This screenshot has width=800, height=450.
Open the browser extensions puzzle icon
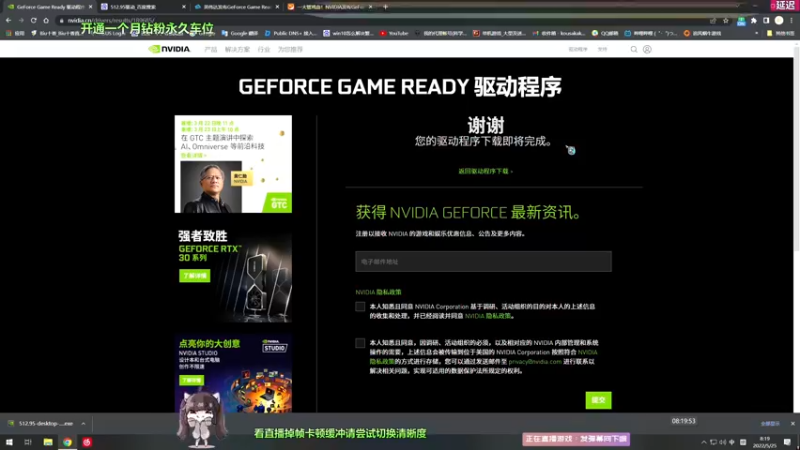coord(754,20)
